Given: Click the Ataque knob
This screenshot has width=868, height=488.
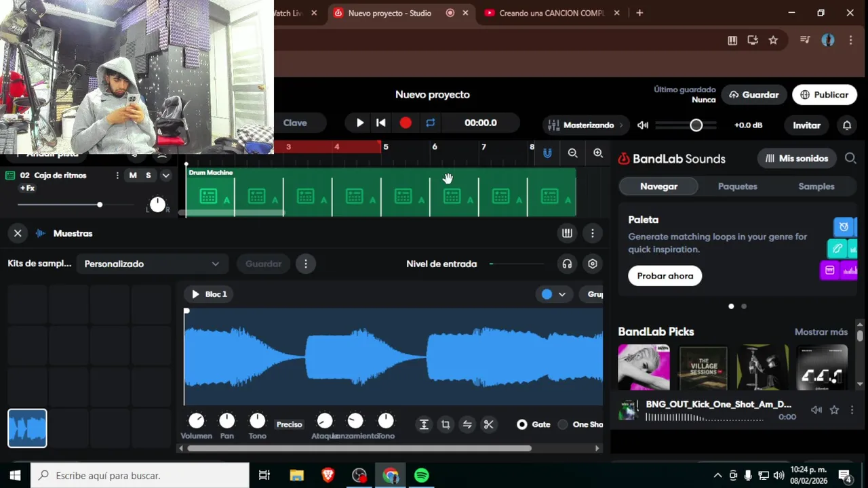Looking at the screenshot, I should pos(325,421).
